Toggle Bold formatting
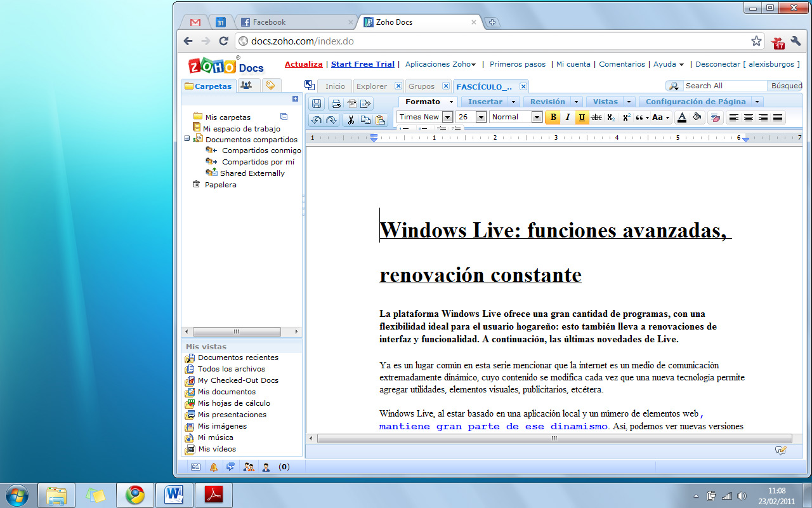The image size is (812, 508). coord(553,117)
